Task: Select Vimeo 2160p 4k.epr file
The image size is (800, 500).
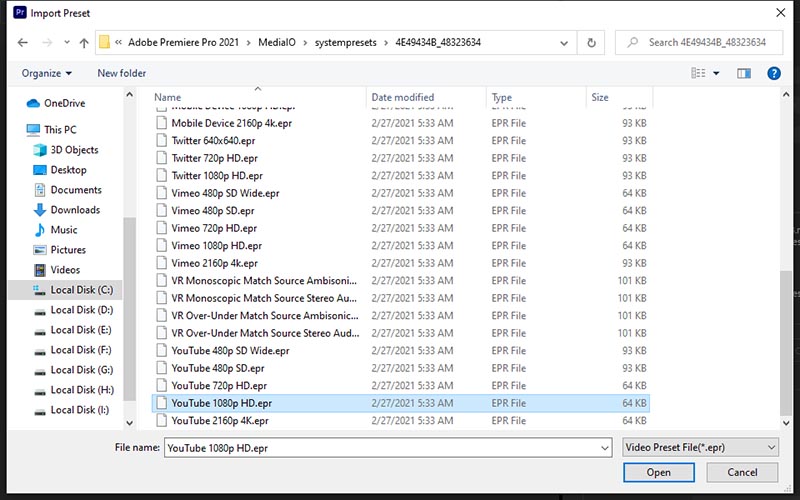Action: 401,263
